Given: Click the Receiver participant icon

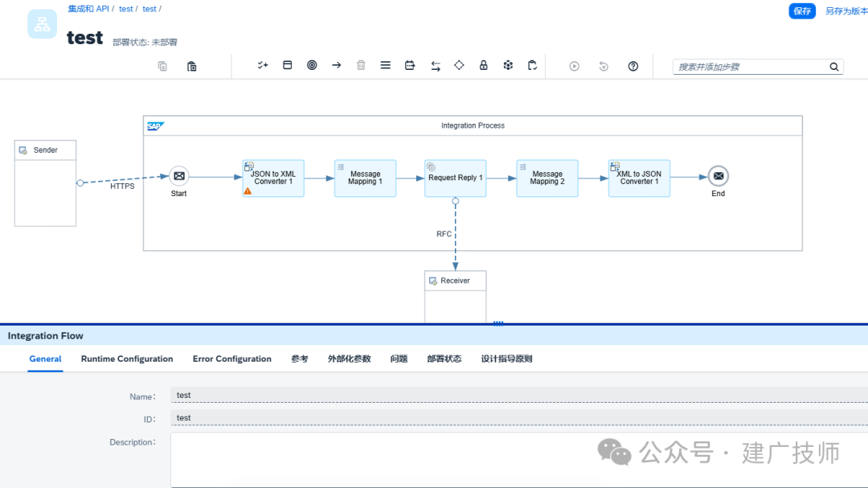Looking at the screenshot, I should (433, 281).
